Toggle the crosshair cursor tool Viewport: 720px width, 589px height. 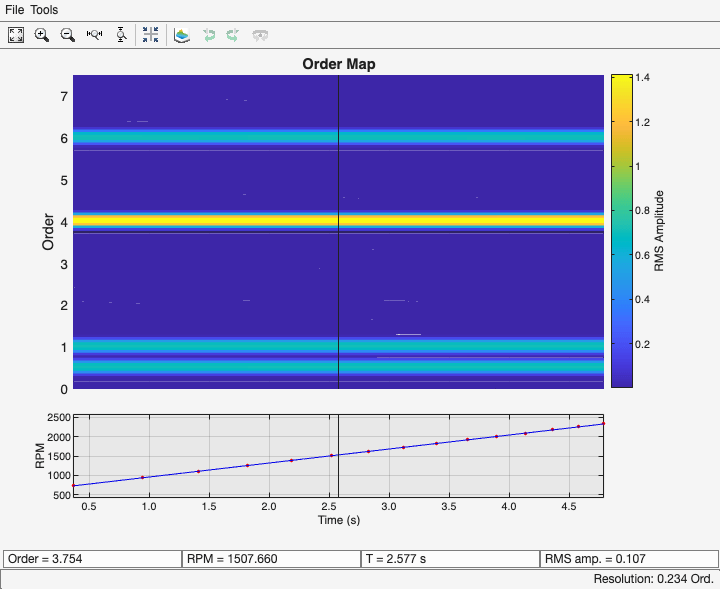(150, 35)
